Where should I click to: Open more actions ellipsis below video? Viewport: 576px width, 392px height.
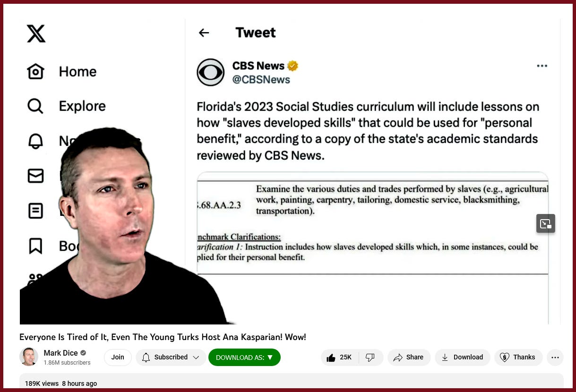point(555,358)
